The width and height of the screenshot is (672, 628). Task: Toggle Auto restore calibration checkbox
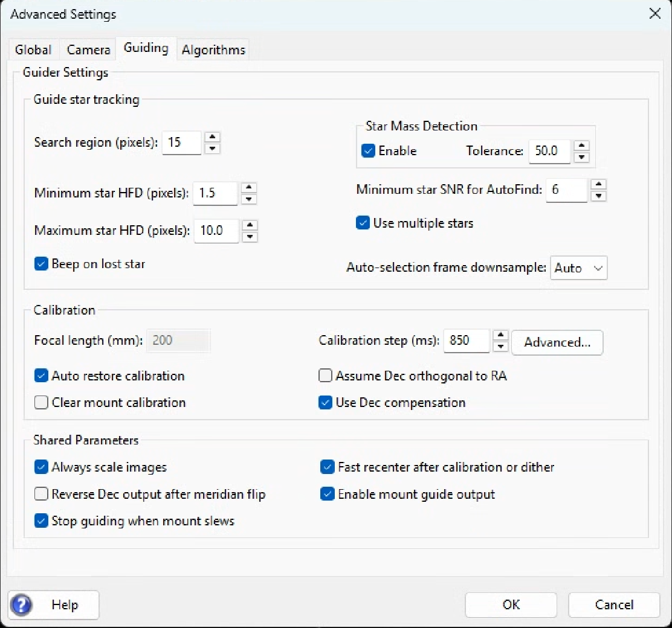tap(41, 376)
